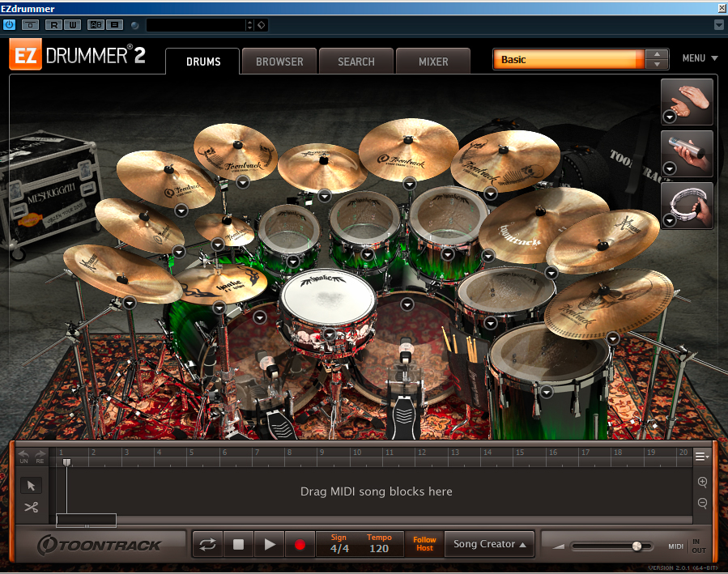The height and width of the screenshot is (574, 728).
Task: Click the EZ Drummer 2 logo
Action: point(78,55)
